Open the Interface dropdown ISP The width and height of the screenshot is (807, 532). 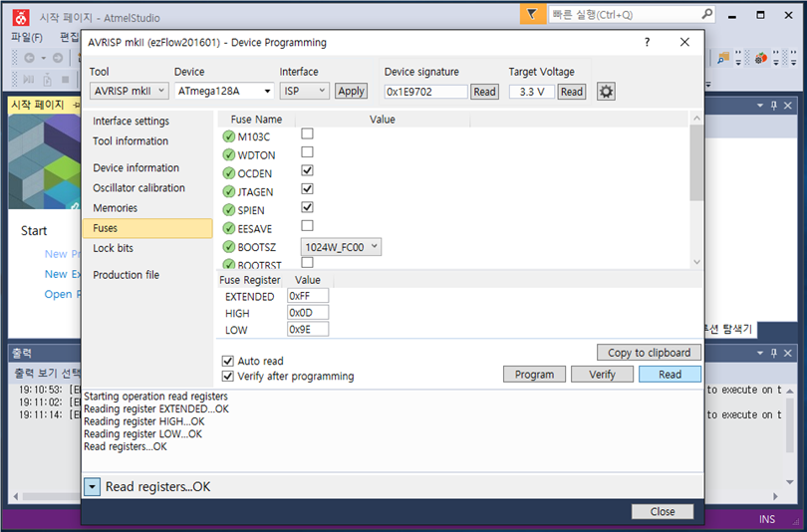(x=304, y=91)
